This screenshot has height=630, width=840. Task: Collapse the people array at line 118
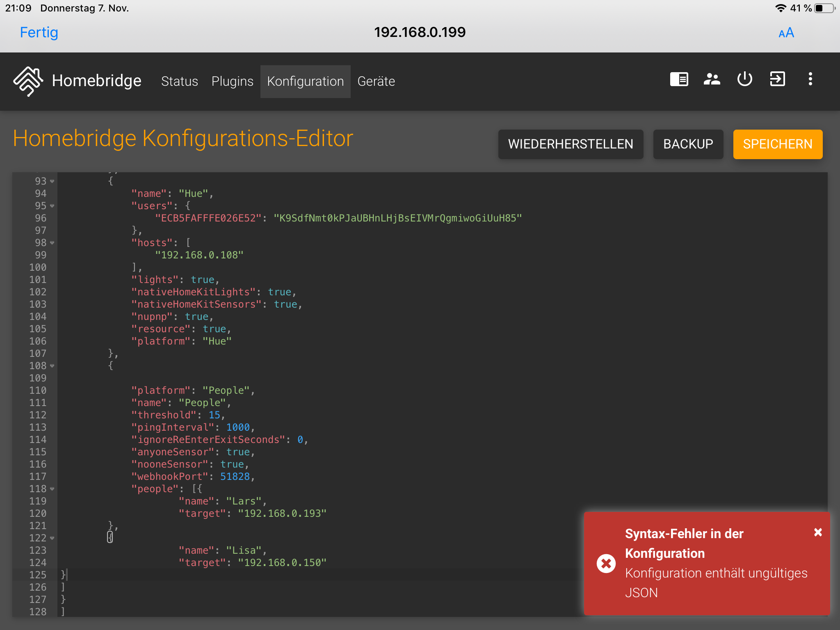[x=52, y=489]
